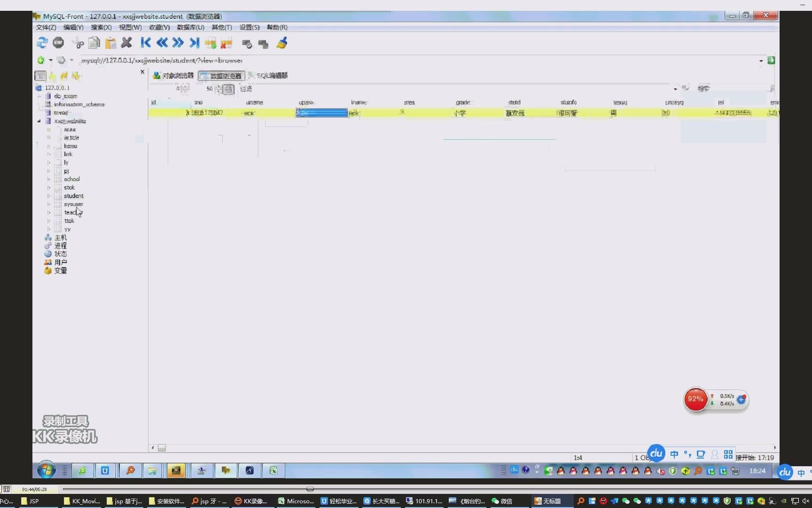This screenshot has width=812, height=508.
Task: Open the 数据库 menu
Action: pos(190,27)
